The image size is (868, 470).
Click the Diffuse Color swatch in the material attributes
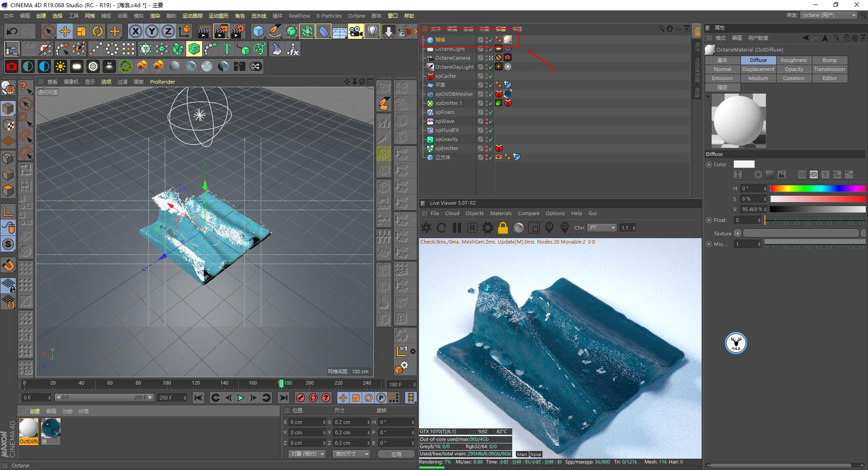(744, 164)
